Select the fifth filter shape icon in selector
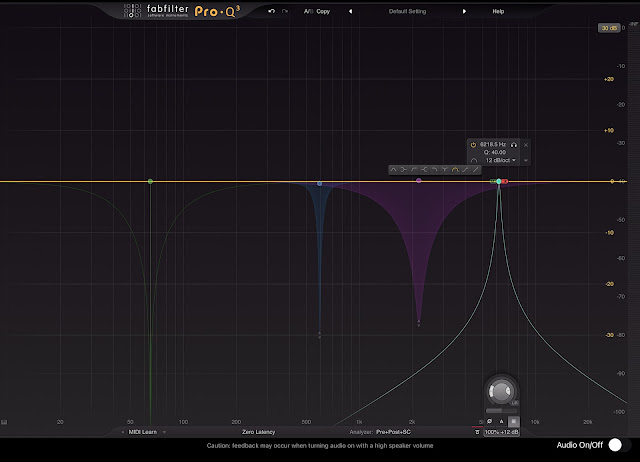 tap(434, 170)
